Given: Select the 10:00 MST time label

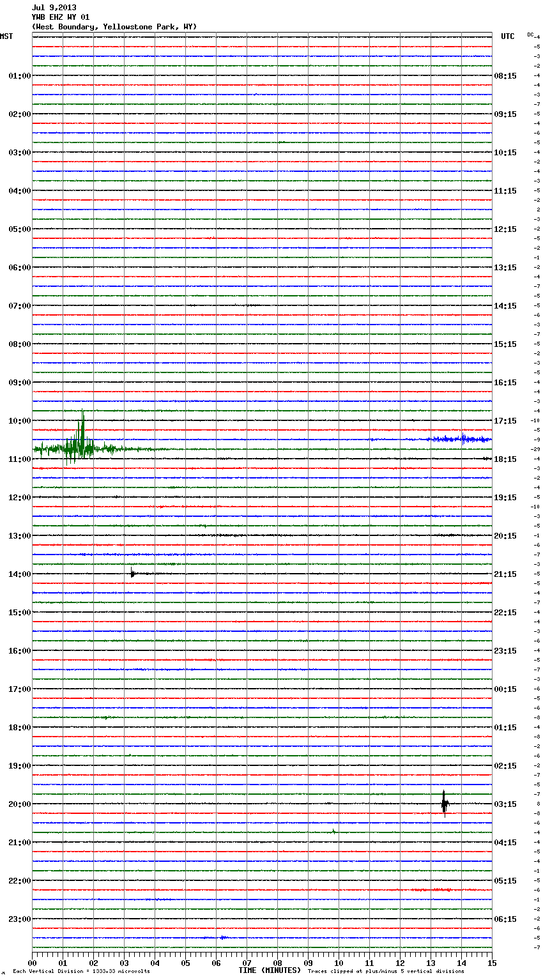Looking at the screenshot, I should pyautogui.click(x=19, y=421).
